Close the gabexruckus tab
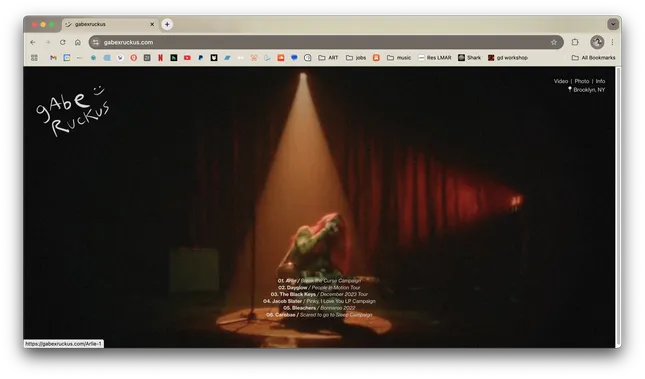Screen dimensions: 645x379 point(152,24)
